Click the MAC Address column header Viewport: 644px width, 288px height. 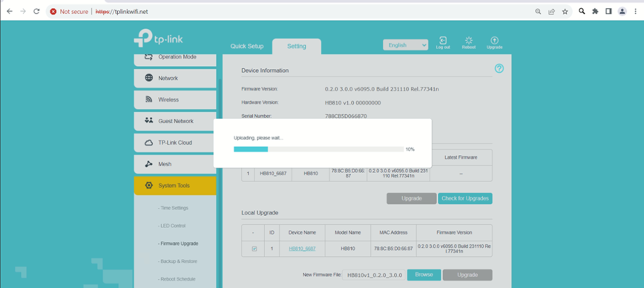[x=393, y=233]
